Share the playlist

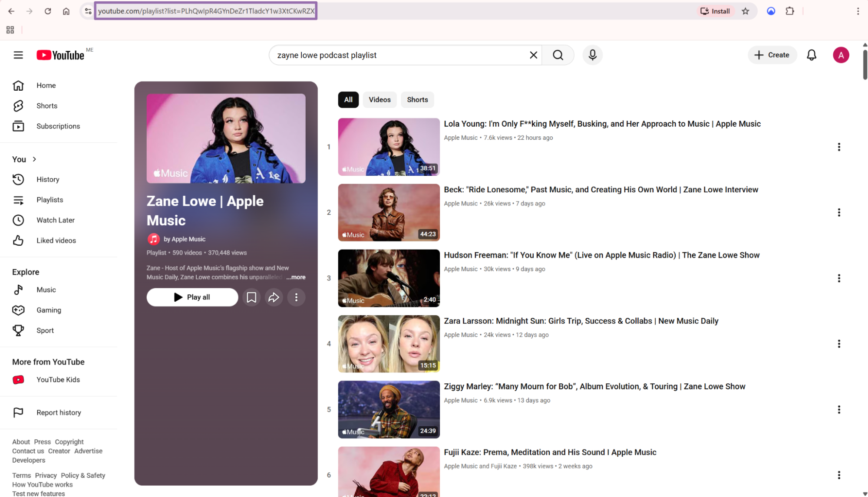[274, 297]
